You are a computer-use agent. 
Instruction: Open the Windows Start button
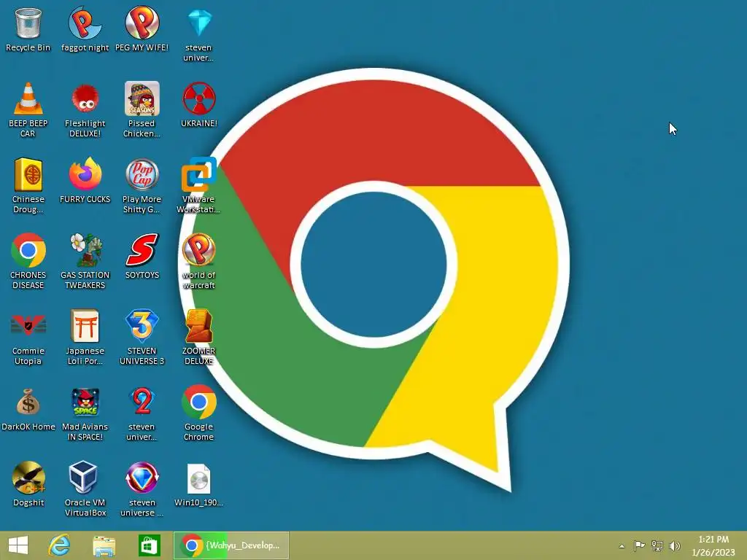point(18,545)
